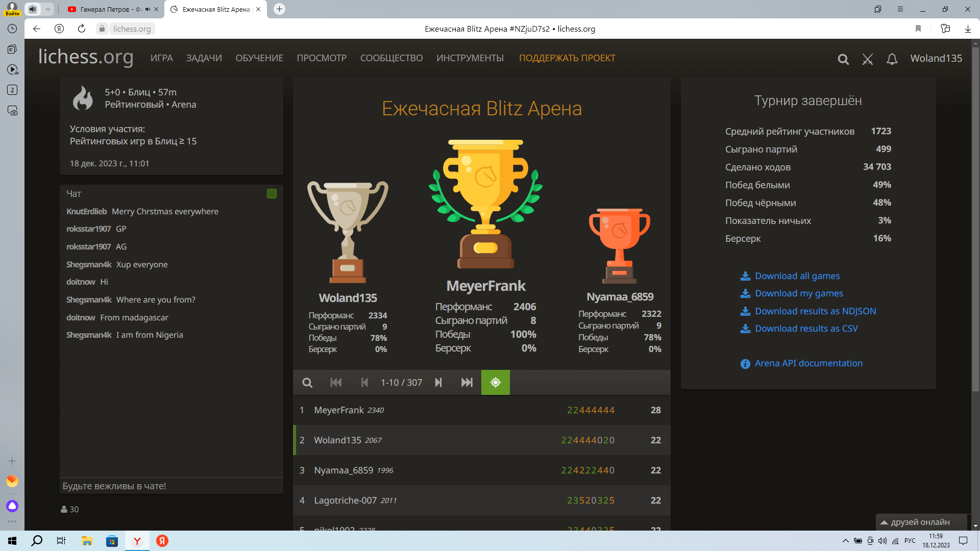Click ПОДДЕРЖАТЬ ПРОЕКТ link
Viewport: 980px width, 551px height.
pyautogui.click(x=567, y=58)
